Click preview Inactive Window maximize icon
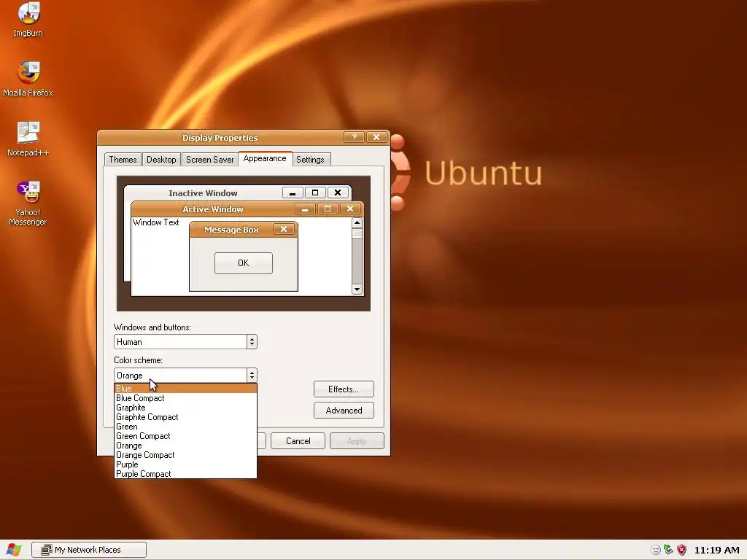Screen dimensions: 747x560 (315, 192)
